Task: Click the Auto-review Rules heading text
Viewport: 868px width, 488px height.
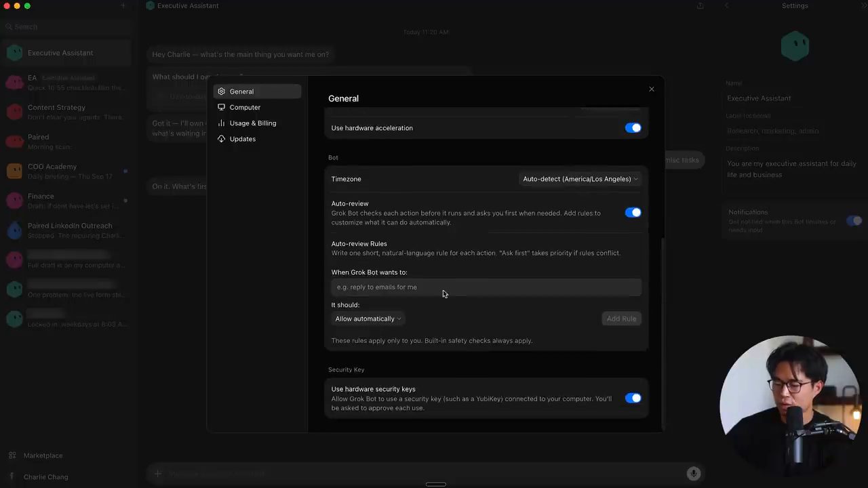Action: click(359, 244)
